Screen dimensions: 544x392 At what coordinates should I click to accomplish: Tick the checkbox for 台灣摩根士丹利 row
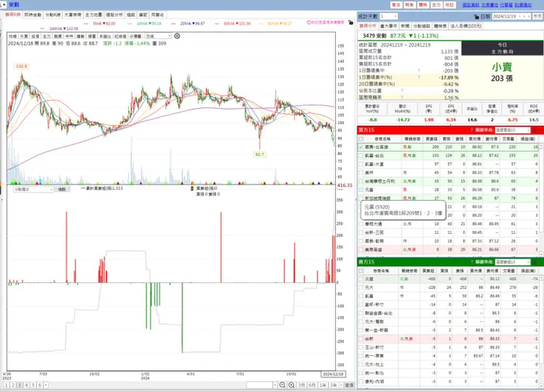[x=361, y=181]
